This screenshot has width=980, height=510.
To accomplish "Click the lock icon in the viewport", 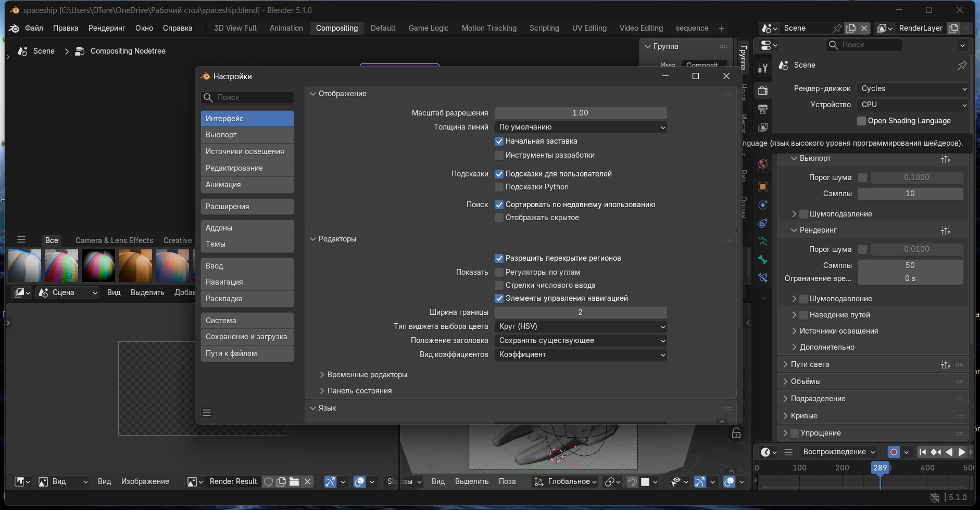I will (x=736, y=433).
